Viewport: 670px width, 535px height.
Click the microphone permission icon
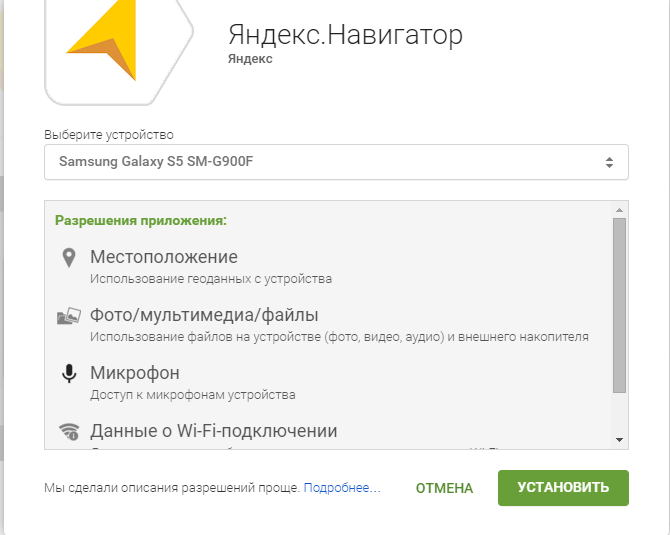point(69,374)
